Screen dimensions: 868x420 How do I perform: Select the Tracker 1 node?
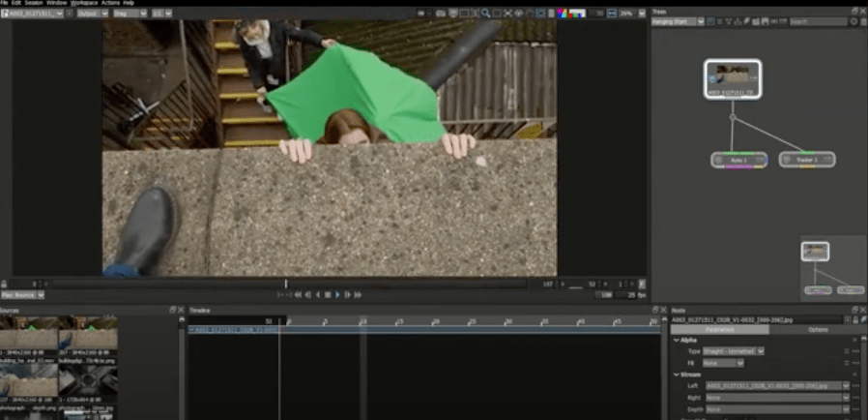point(806,160)
